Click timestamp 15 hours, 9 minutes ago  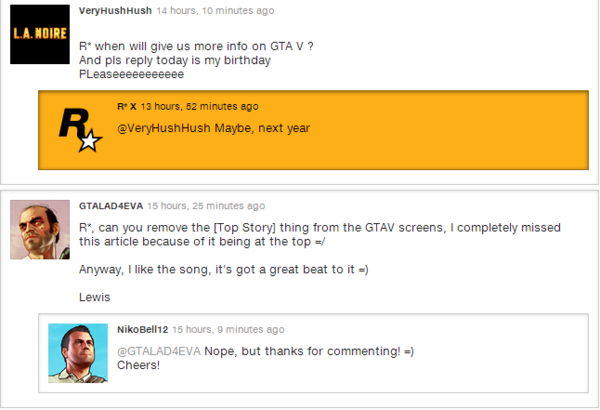pyautogui.click(x=228, y=330)
